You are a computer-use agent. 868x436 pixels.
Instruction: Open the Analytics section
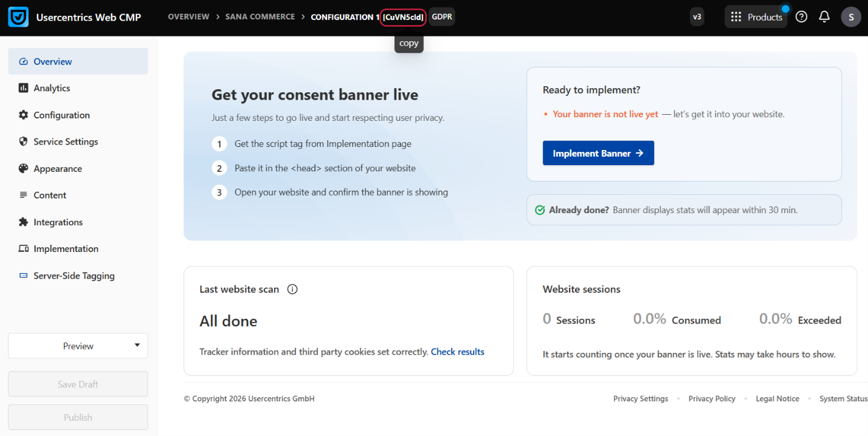(52, 88)
